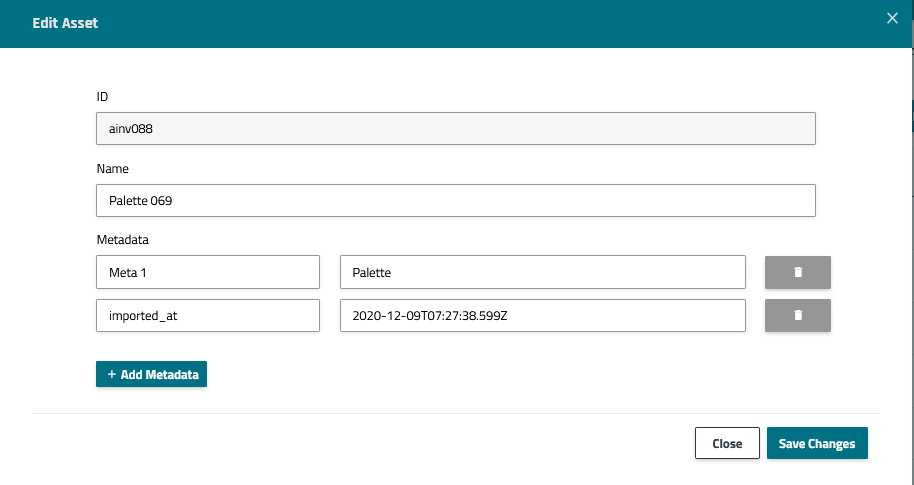914x485 pixels.
Task: Click empty space beside the Add Metadata button
Action: pyautogui.click(x=450, y=375)
